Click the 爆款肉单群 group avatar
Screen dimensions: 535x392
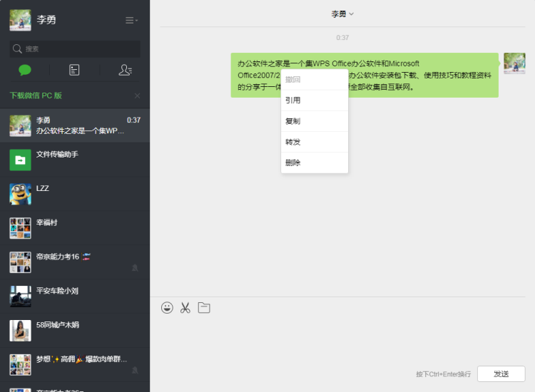point(20,364)
